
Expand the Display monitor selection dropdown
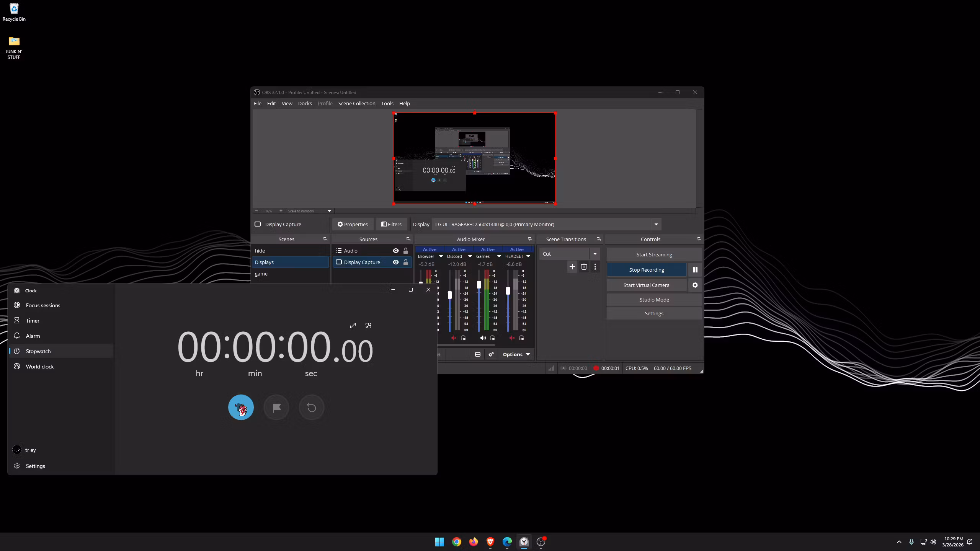tap(656, 224)
